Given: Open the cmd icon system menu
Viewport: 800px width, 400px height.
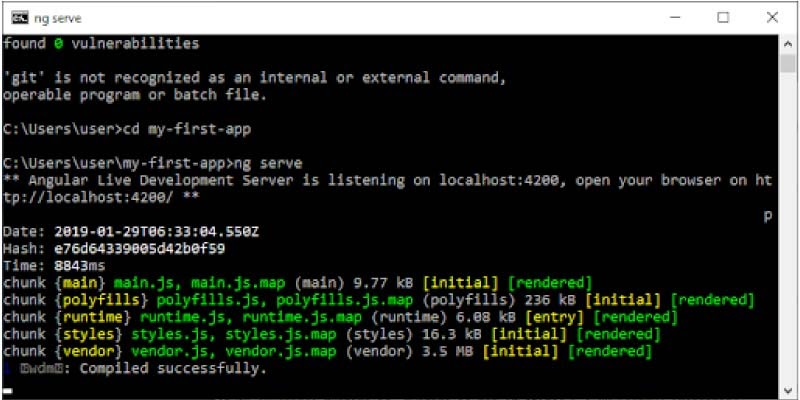Looking at the screenshot, I should pos(20,18).
